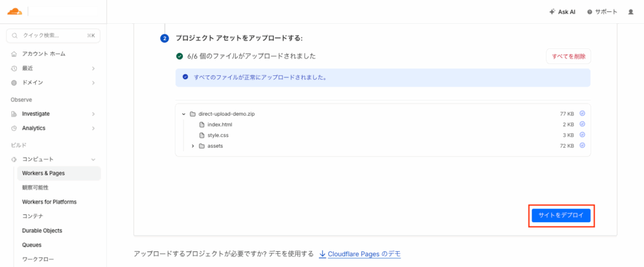Click the folder icon of direct-upload-demo.zip
This screenshot has height=267, width=644.
[192, 114]
